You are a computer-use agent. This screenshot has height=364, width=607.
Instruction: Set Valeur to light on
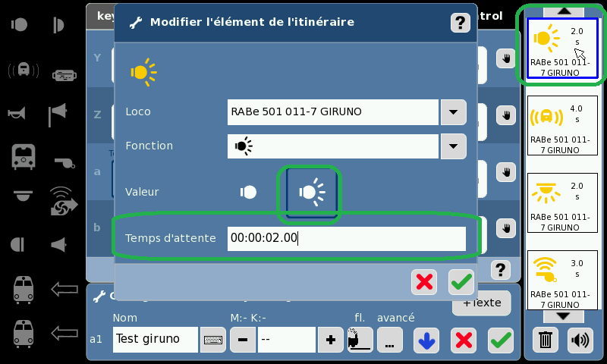310,193
